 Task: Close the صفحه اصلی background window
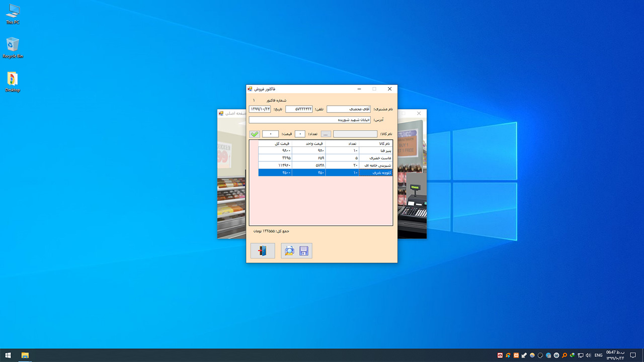pos(419,114)
